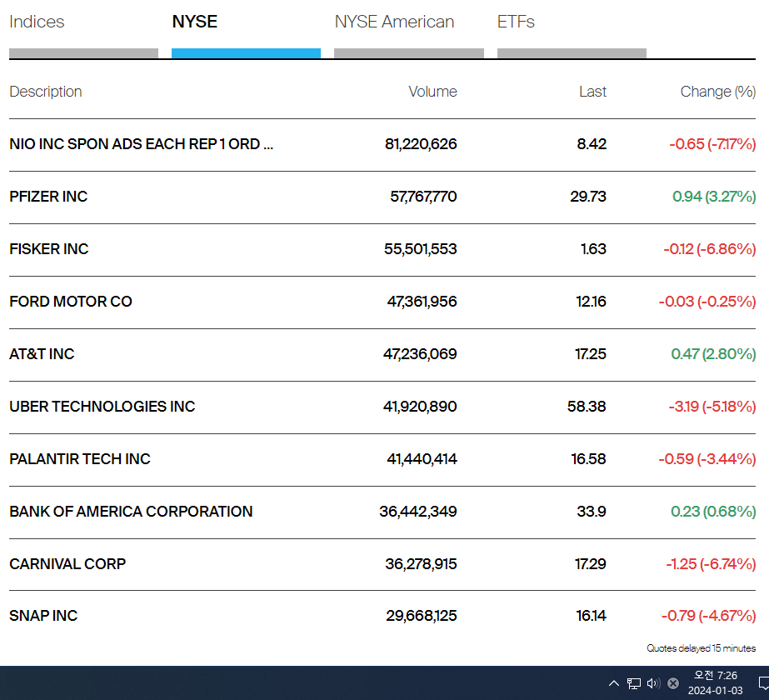Click Snap volume 29,668,125
The height and width of the screenshot is (700, 769).
tap(422, 616)
